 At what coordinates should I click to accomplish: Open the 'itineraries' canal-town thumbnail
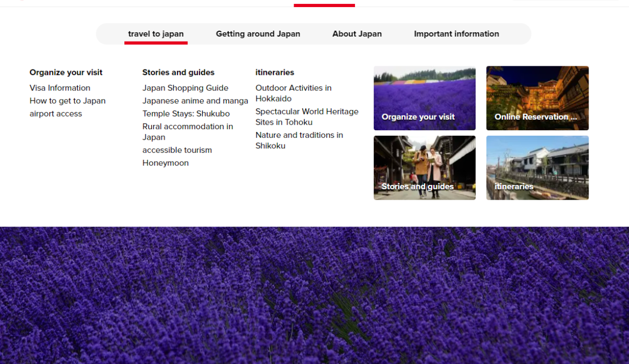click(x=537, y=167)
